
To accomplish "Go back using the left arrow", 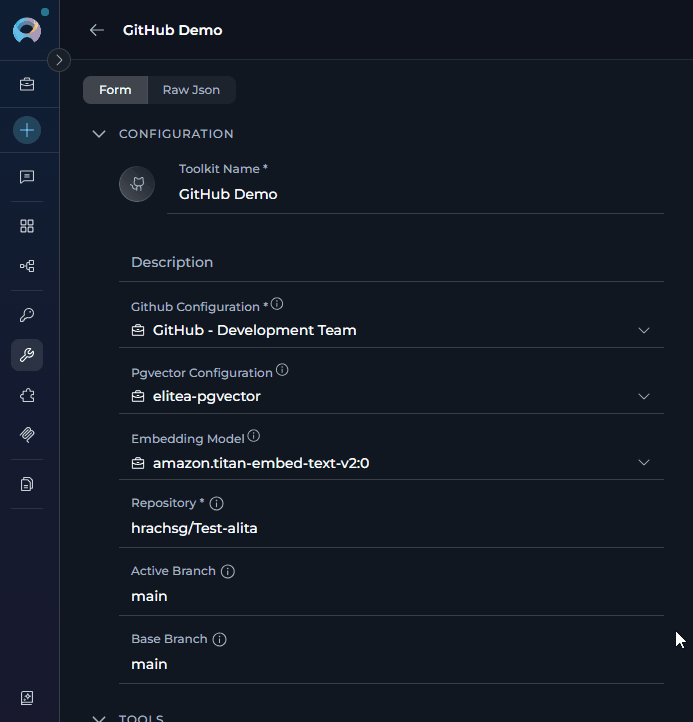I will coord(97,30).
